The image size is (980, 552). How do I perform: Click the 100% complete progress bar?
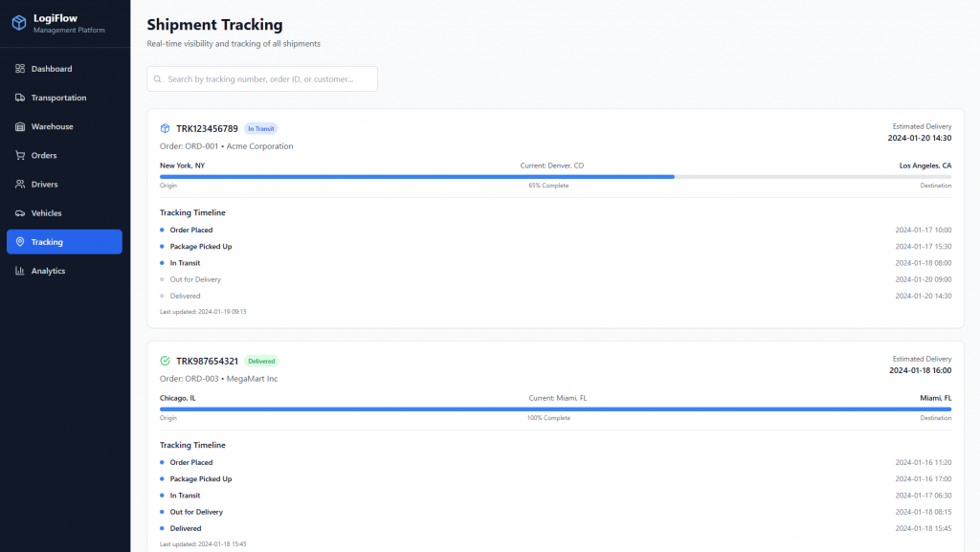(555, 408)
